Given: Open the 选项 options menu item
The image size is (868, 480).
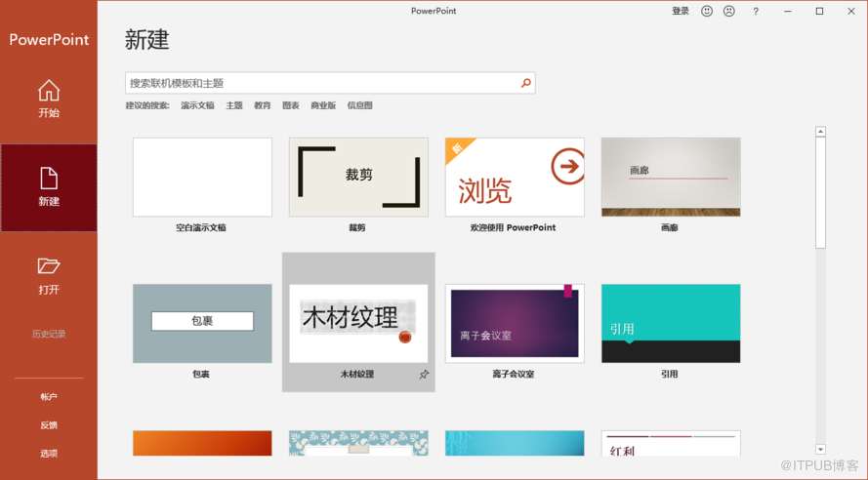Looking at the screenshot, I should coord(49,454).
